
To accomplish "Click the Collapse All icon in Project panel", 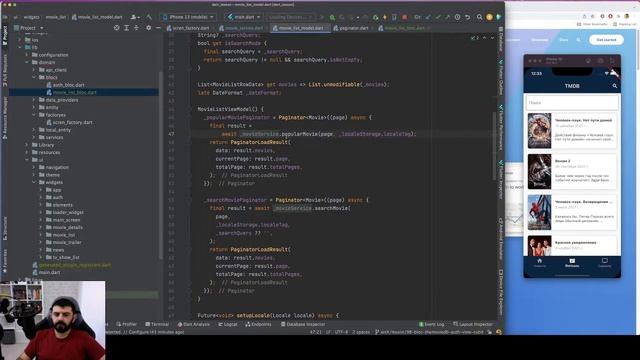I will [136, 28].
